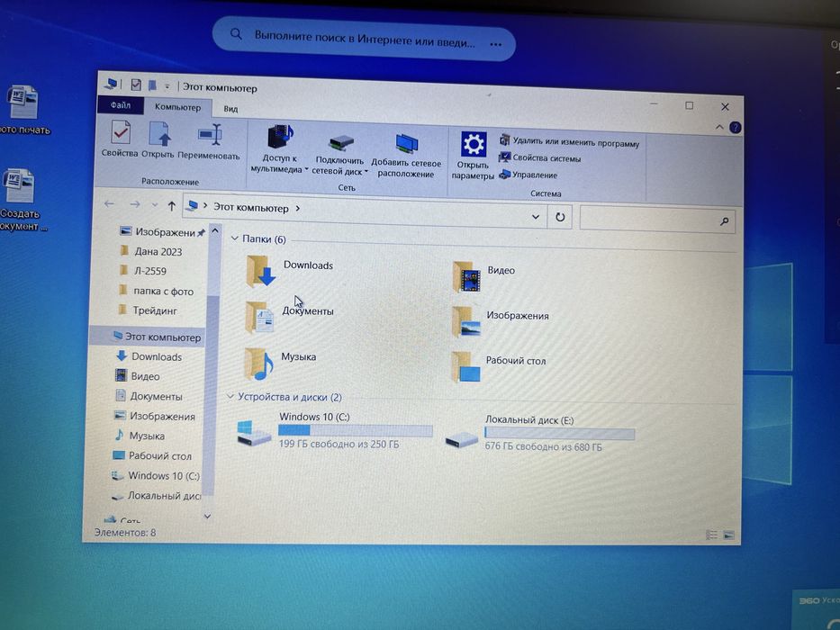The height and width of the screenshot is (630, 840).
Task: Click the E: drive usage bar
Action: coord(560,434)
